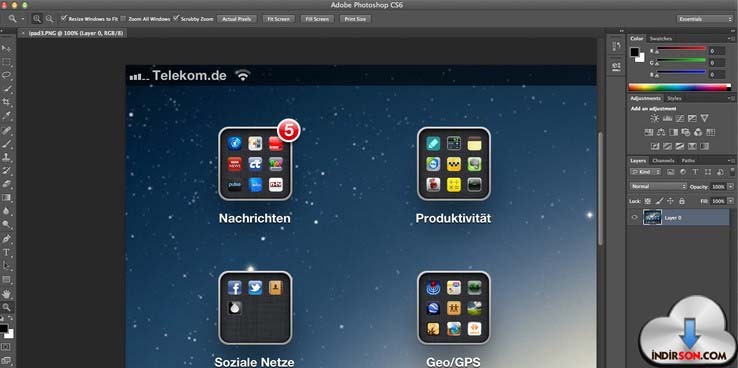Screen dimensions: 738x368
Task: Select the Eraser tool
Action: coord(6,184)
